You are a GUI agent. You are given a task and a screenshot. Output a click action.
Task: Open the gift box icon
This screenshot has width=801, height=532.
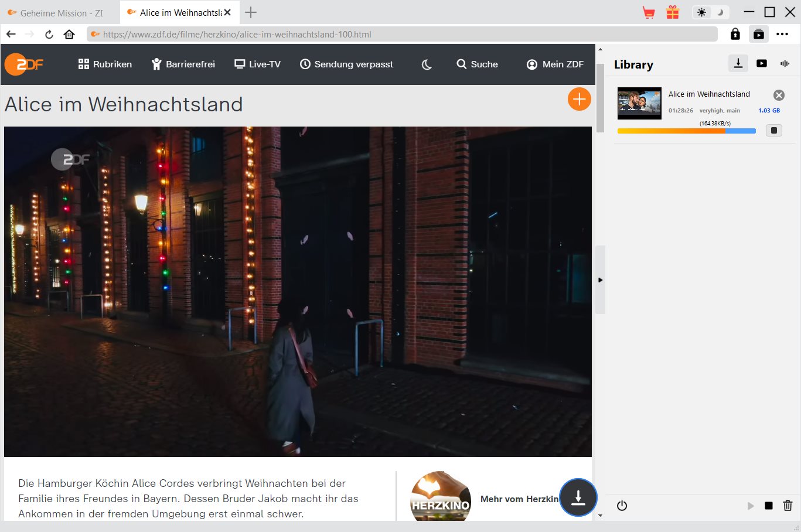(673, 12)
